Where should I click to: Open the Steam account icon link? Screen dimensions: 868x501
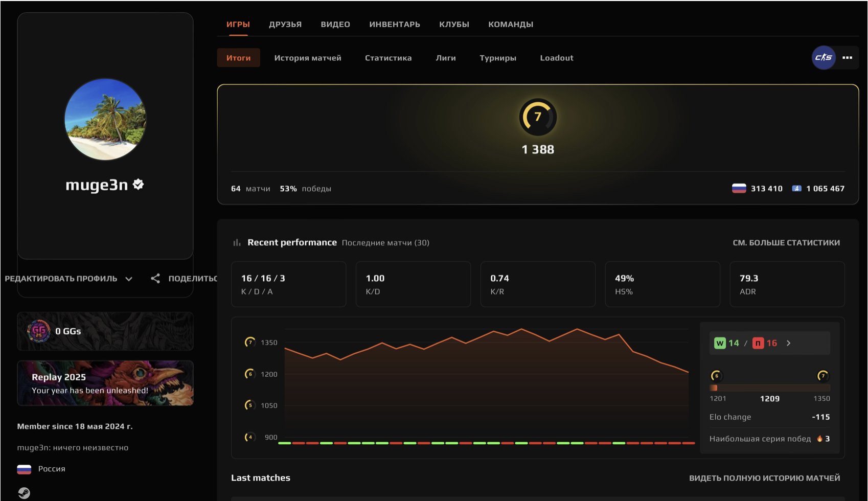[x=24, y=493]
